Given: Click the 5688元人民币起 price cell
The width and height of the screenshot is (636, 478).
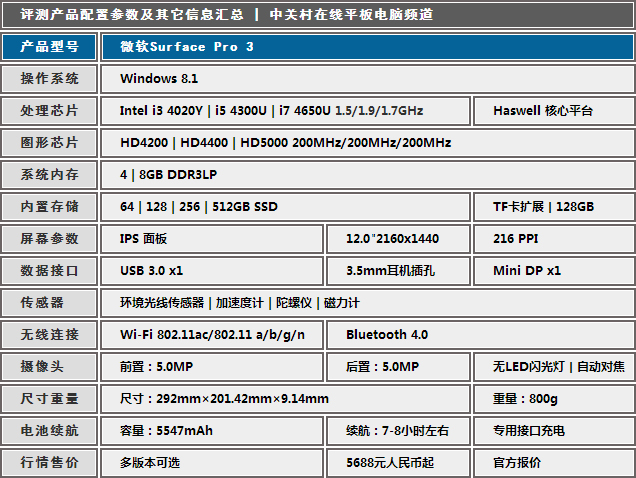Looking at the screenshot, I should tap(399, 463).
